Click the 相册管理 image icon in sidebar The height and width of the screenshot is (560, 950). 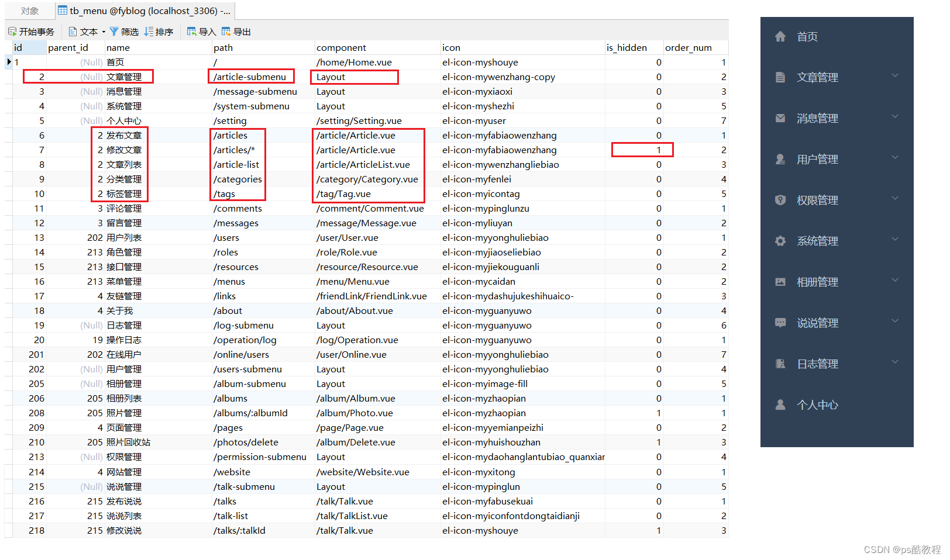click(x=780, y=282)
